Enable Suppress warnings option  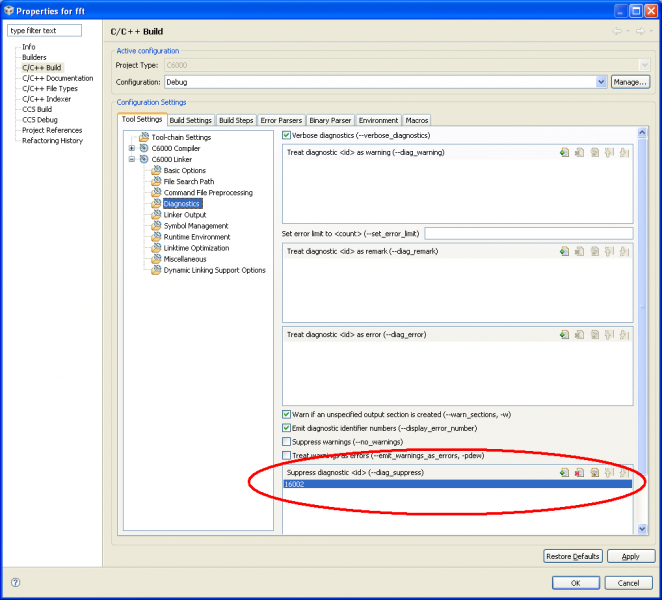tap(286, 442)
